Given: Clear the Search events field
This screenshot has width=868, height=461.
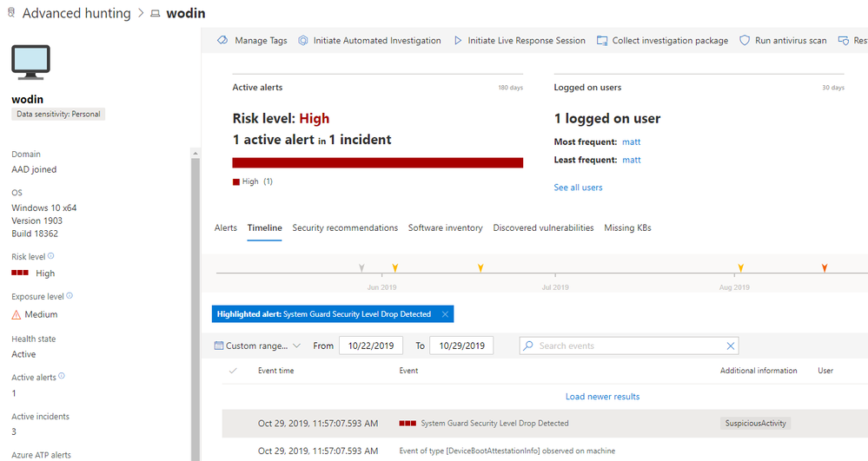Looking at the screenshot, I should 730,346.
